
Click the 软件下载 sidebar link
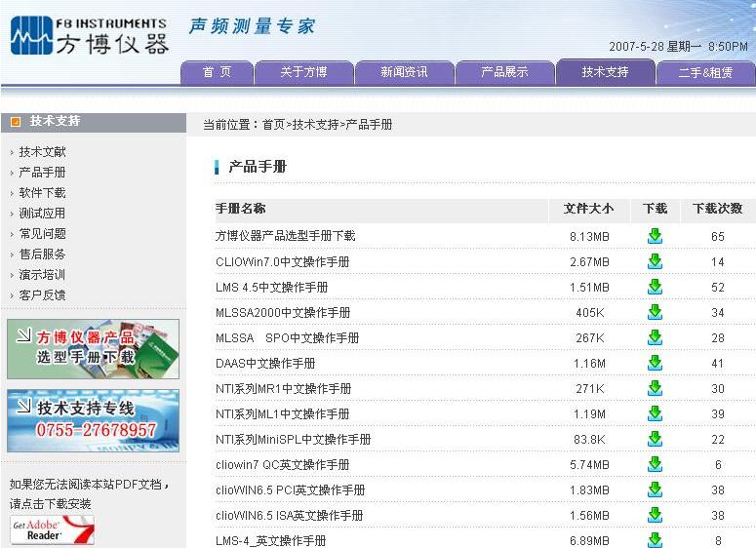point(43,193)
